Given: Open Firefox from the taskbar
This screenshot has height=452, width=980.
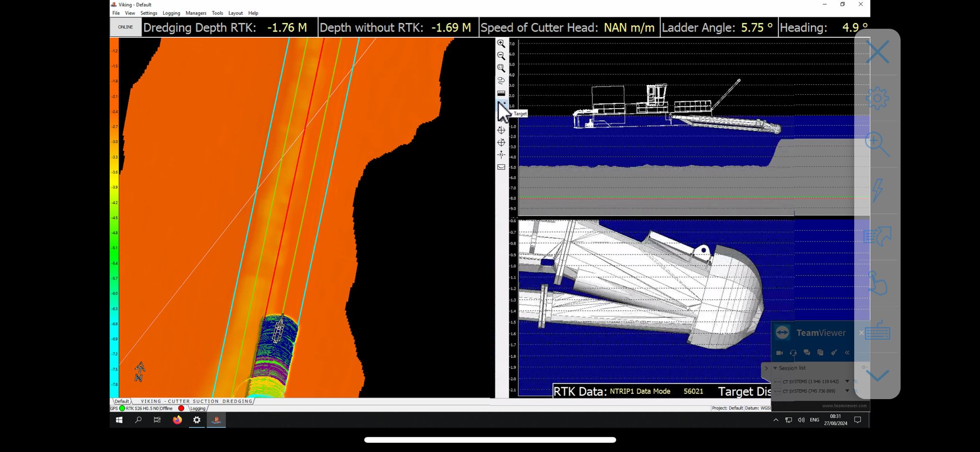Looking at the screenshot, I should pos(178,420).
